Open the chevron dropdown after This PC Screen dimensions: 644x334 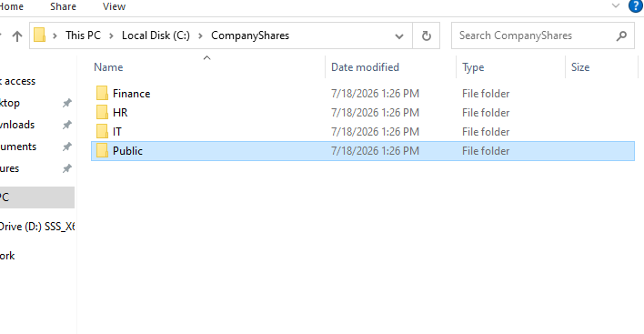tap(111, 35)
